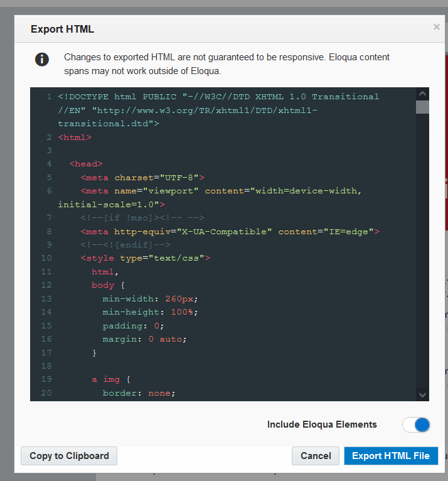Click the code editor scroll up arrow
The image size is (448, 481).
[x=422, y=94]
